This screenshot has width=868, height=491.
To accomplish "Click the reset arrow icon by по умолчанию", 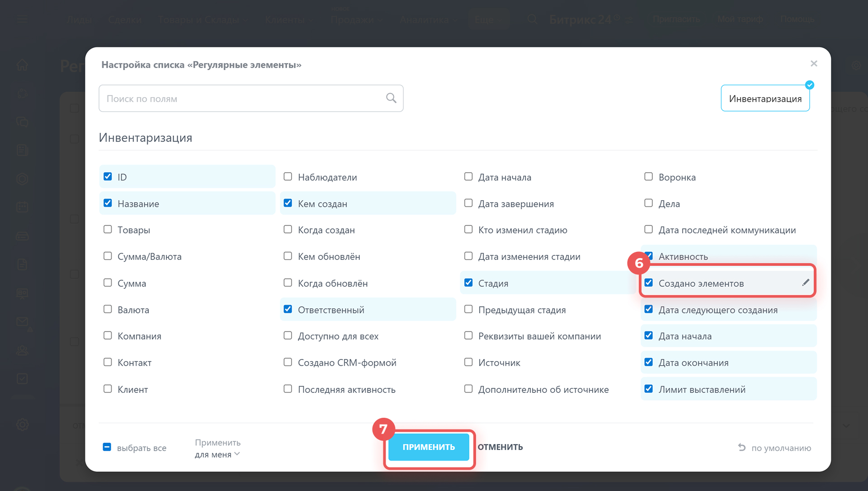I will pos(742,447).
